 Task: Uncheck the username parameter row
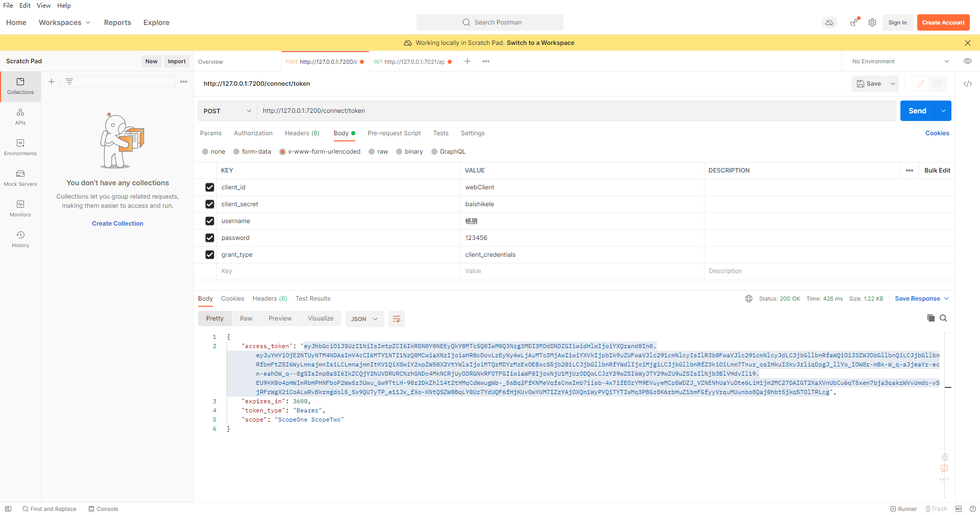(x=210, y=221)
